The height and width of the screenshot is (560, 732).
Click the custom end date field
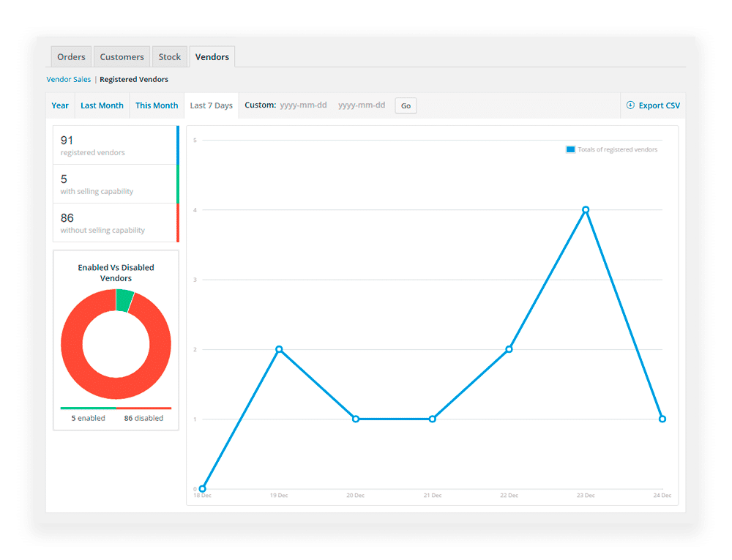(x=362, y=105)
